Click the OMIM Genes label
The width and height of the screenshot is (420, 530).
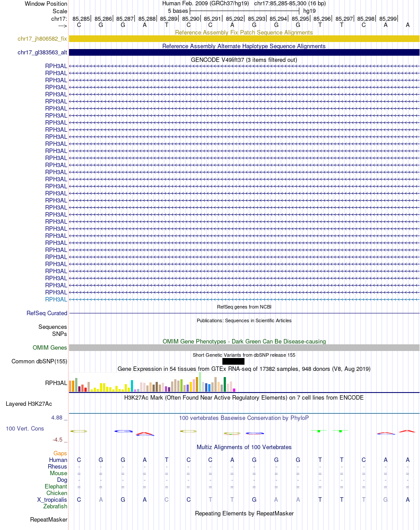pos(50,348)
